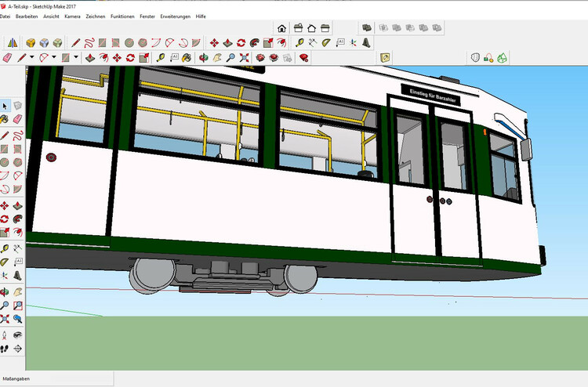Click the green wireframe gem icon

[x=502, y=58]
